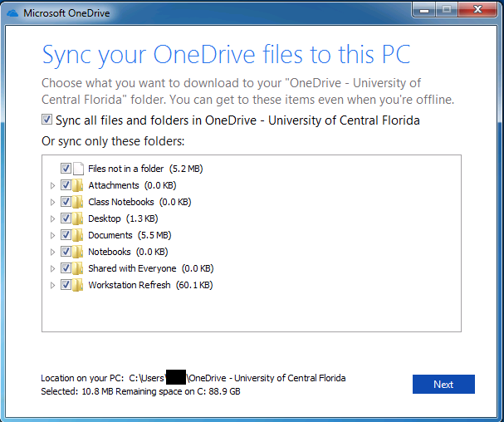504x422 pixels.
Task: Expand the Attachments folder tree node
Action: pyautogui.click(x=52, y=185)
